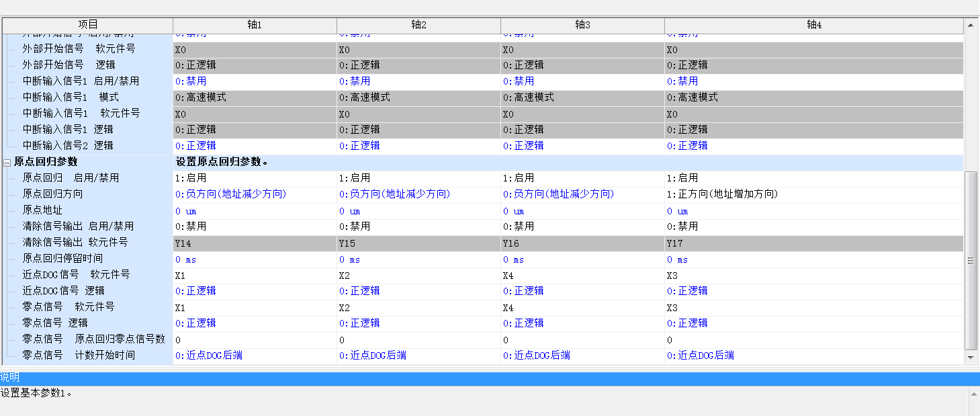This screenshot has width=980, height=416.
Task: Collapse the 原点回归参数 tree section
Action: pyautogui.click(x=7, y=162)
